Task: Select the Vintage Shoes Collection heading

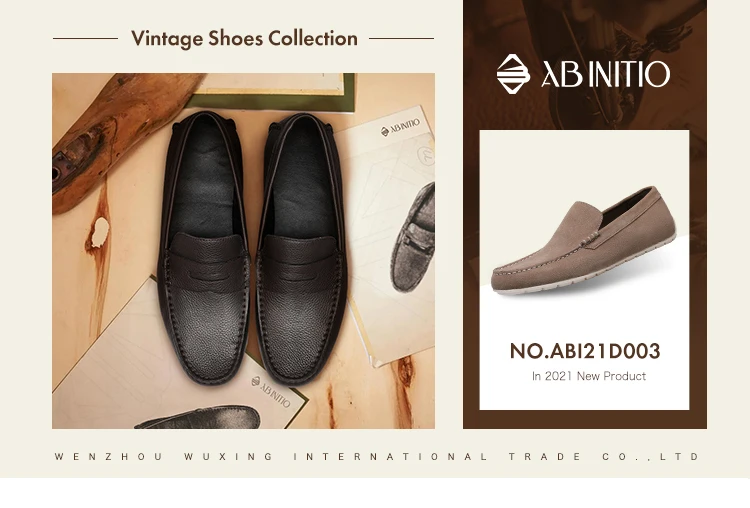Action: click(x=244, y=38)
